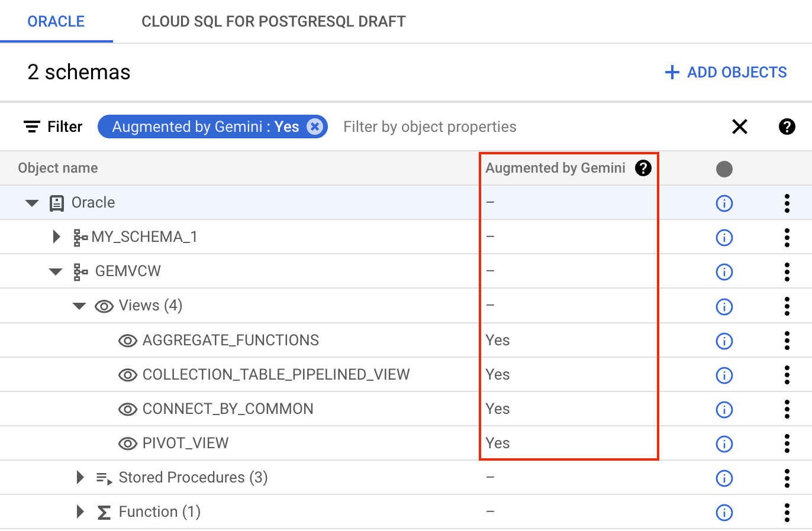Image resolution: width=812 pixels, height=531 pixels.
Task: Click the help icon next to Augmented by Gemini
Action: tap(643, 168)
